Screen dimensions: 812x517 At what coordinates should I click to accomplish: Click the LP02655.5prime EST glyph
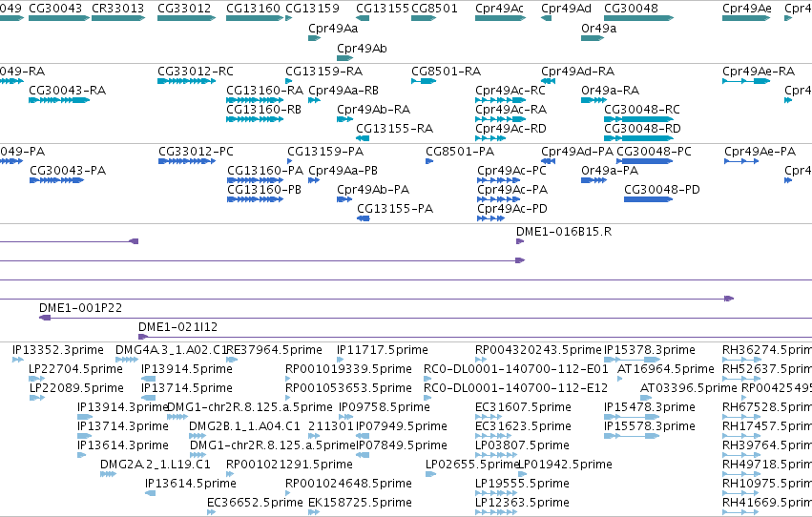coord(431,473)
